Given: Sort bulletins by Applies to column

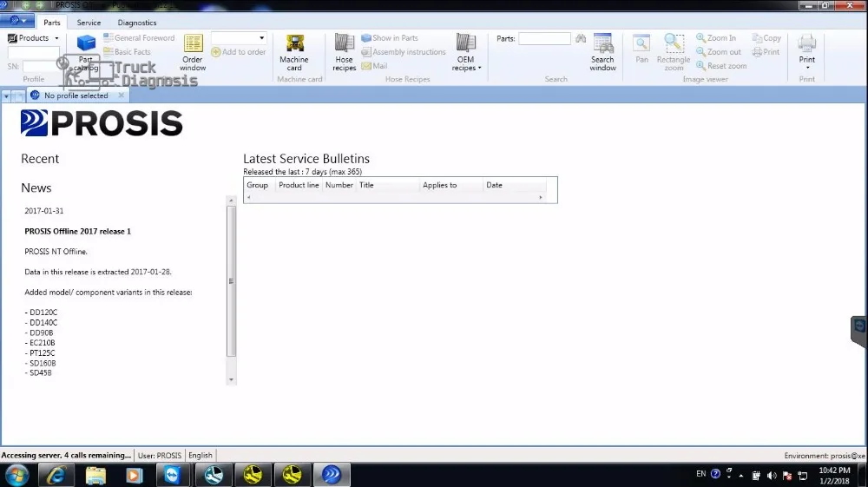Looking at the screenshot, I should [x=450, y=185].
